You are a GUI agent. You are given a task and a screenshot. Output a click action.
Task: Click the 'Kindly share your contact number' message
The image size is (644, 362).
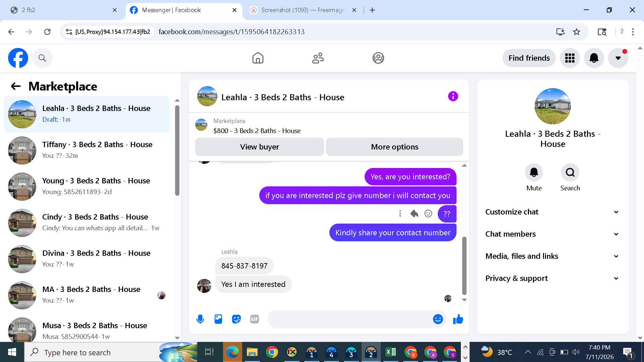click(x=393, y=233)
